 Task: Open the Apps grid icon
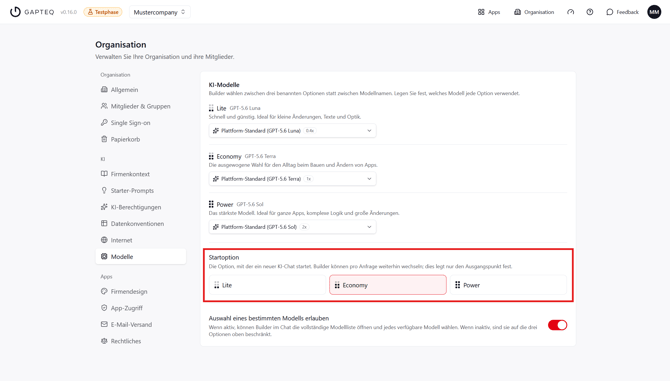(481, 12)
